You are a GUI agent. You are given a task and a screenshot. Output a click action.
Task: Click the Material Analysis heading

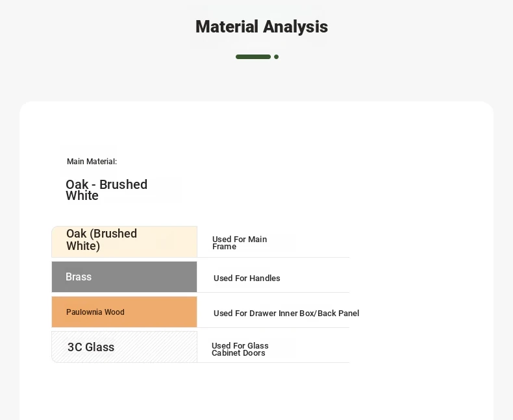pyautogui.click(x=262, y=27)
